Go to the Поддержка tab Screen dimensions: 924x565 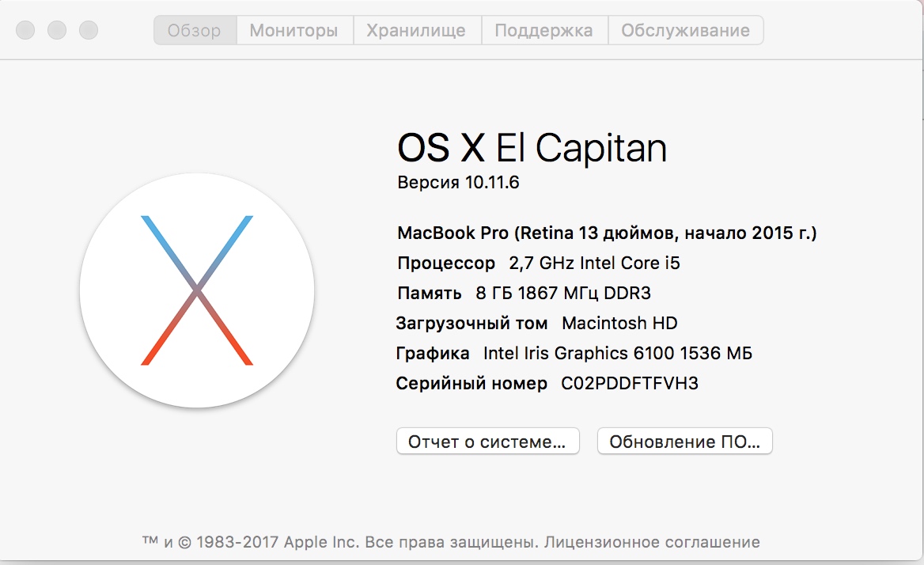(543, 31)
